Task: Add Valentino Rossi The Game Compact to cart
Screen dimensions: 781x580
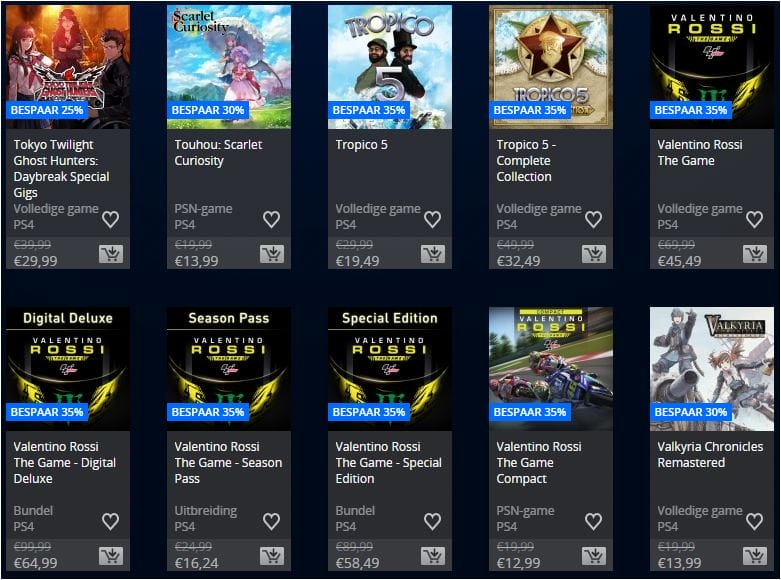Action: [594, 556]
